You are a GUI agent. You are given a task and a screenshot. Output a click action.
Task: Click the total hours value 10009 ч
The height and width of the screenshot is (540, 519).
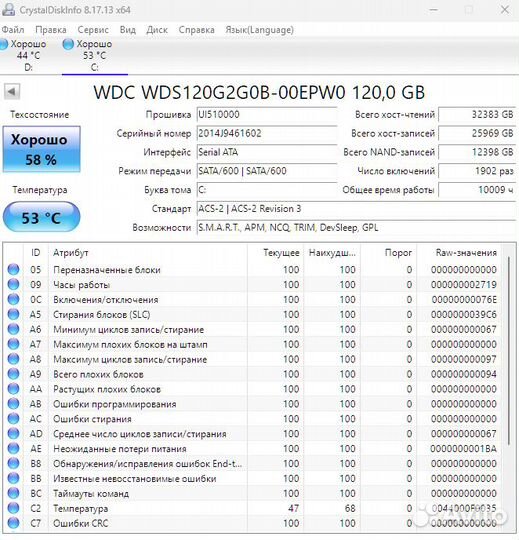coord(477,190)
